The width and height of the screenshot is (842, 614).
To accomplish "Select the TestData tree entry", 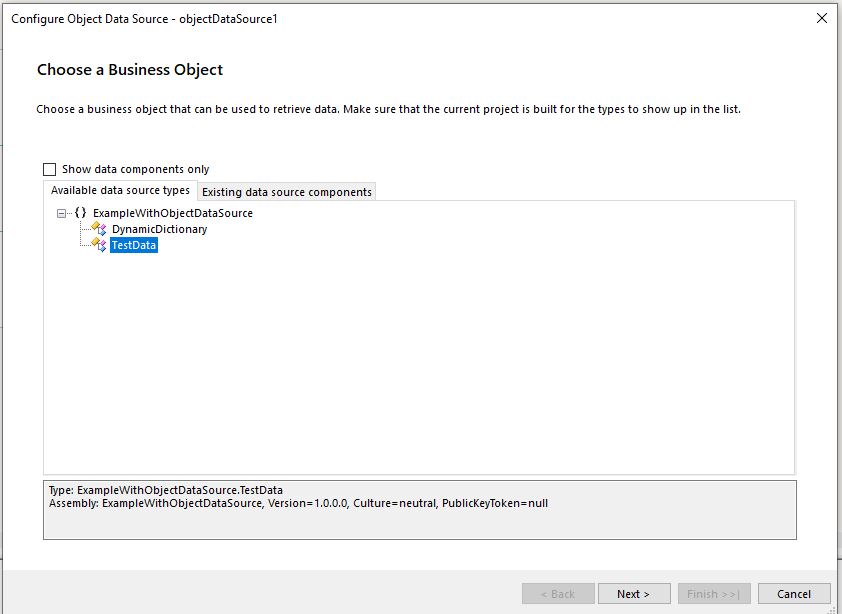I will 134,246.
